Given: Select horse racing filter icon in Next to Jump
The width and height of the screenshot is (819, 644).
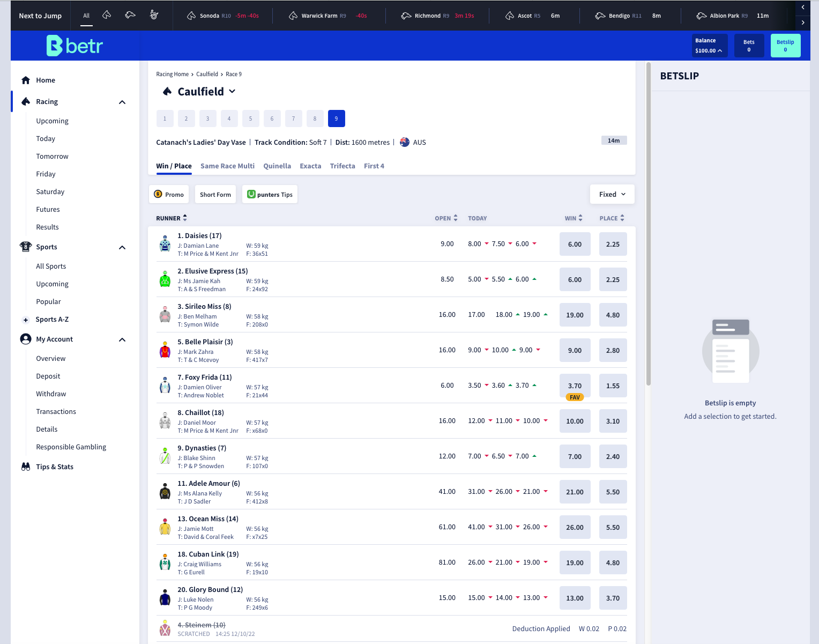Looking at the screenshot, I should pyautogui.click(x=107, y=15).
